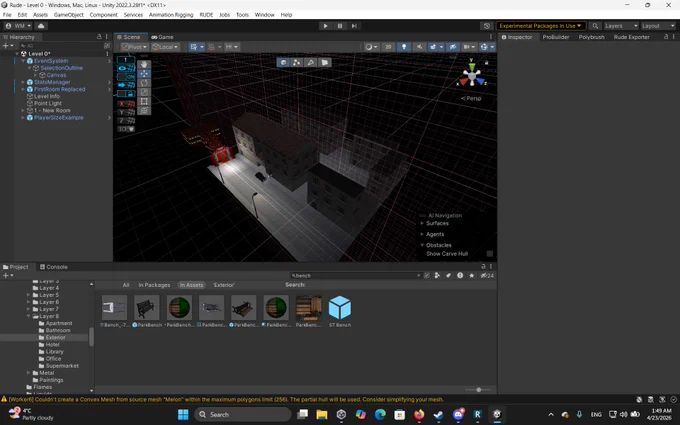Open the RUDE menu

206,15
